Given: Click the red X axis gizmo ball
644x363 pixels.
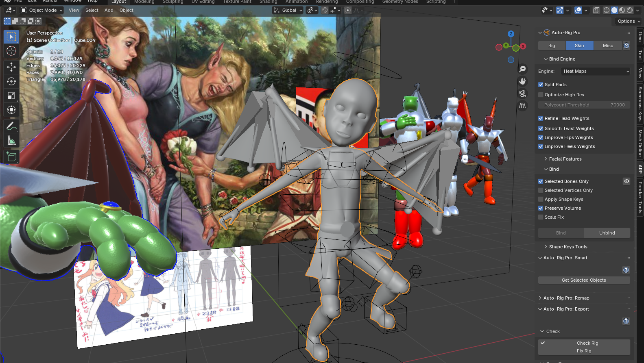Looking at the screenshot, I should click(523, 46).
